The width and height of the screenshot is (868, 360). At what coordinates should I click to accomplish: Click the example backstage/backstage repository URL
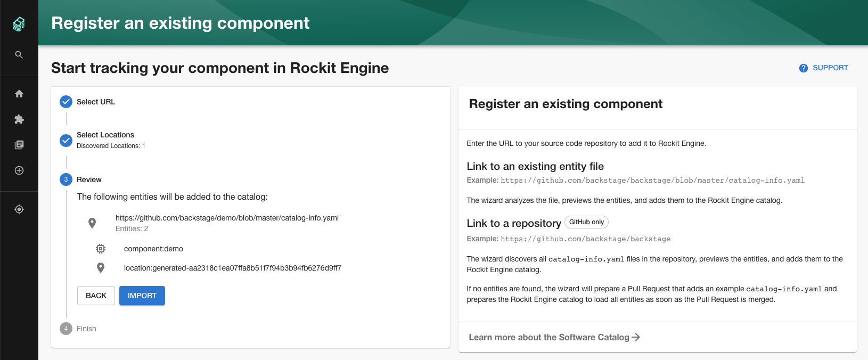(586, 239)
